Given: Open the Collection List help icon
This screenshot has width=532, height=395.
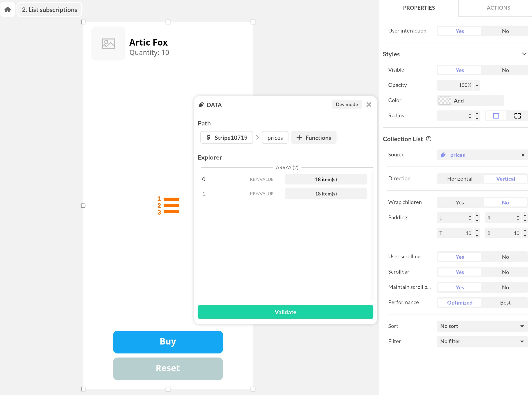Looking at the screenshot, I should (x=429, y=139).
